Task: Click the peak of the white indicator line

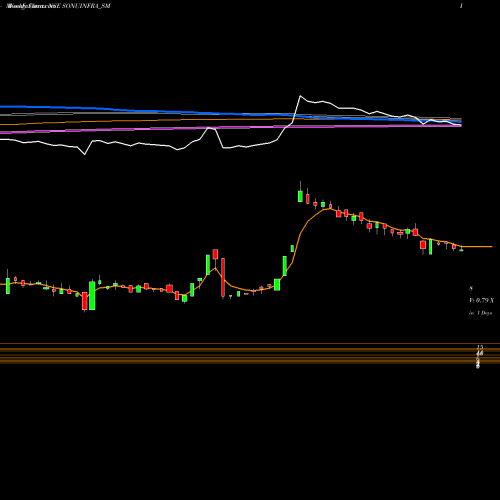Action: click(300, 96)
